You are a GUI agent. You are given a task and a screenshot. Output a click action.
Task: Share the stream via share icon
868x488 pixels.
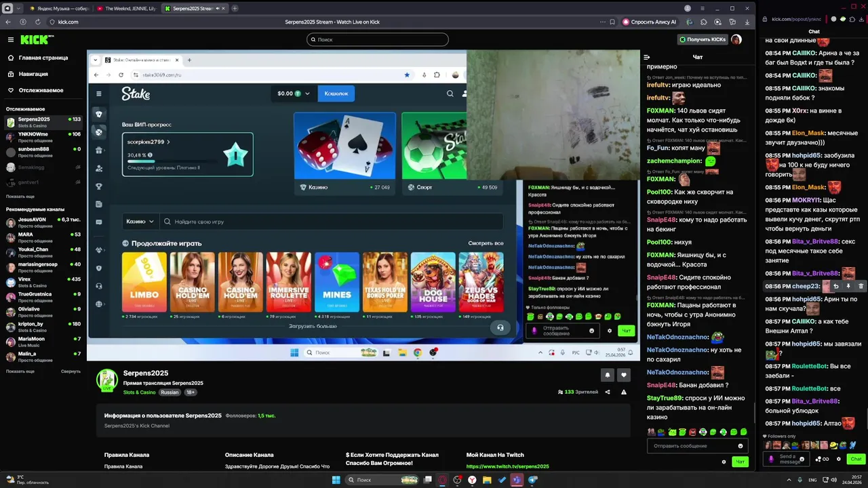tap(608, 392)
